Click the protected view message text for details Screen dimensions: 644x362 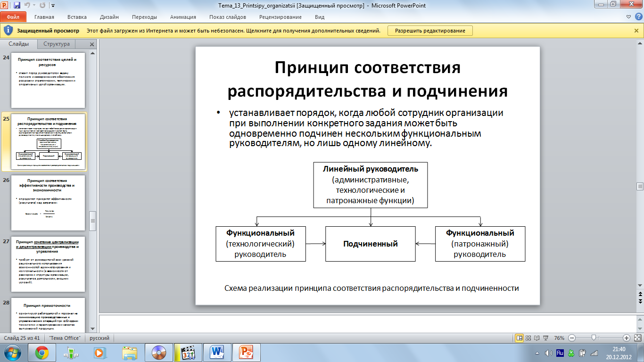233,31
